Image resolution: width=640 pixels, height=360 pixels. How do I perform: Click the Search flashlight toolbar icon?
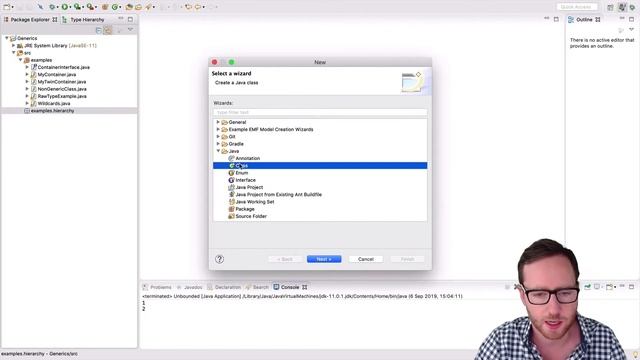(149, 7)
